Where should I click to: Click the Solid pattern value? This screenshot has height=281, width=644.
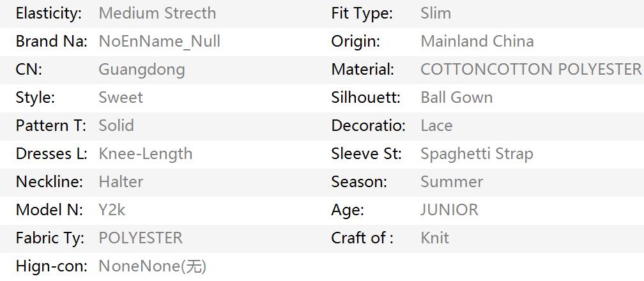[x=116, y=125]
